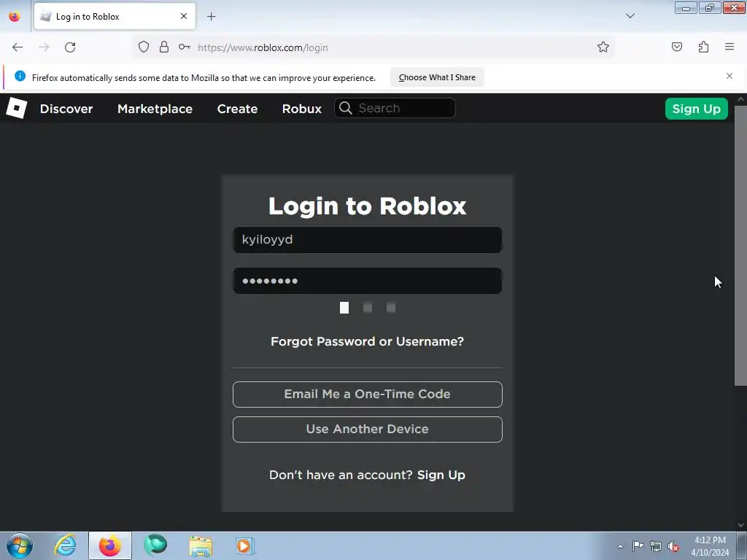Open the Marketplace menu item
Image resolution: width=747 pixels, height=560 pixels.
click(x=155, y=109)
